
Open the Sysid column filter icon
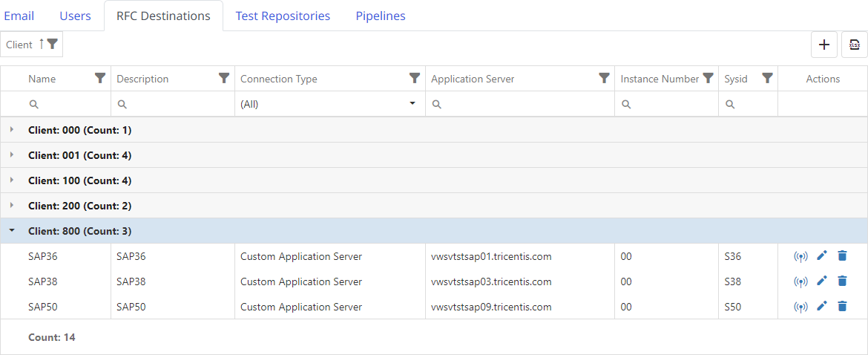[767, 79]
